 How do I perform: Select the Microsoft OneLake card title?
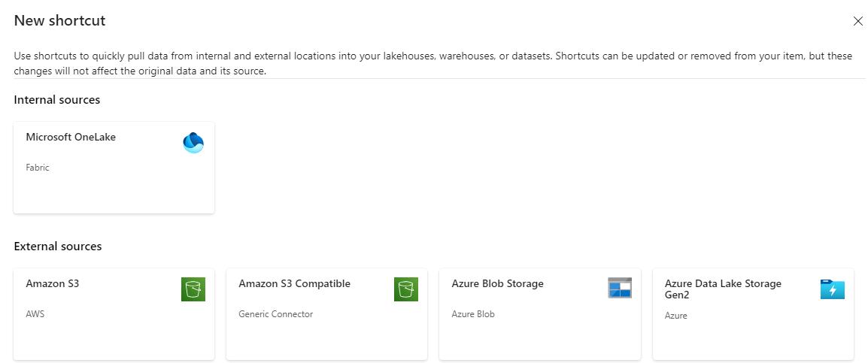[x=71, y=138]
